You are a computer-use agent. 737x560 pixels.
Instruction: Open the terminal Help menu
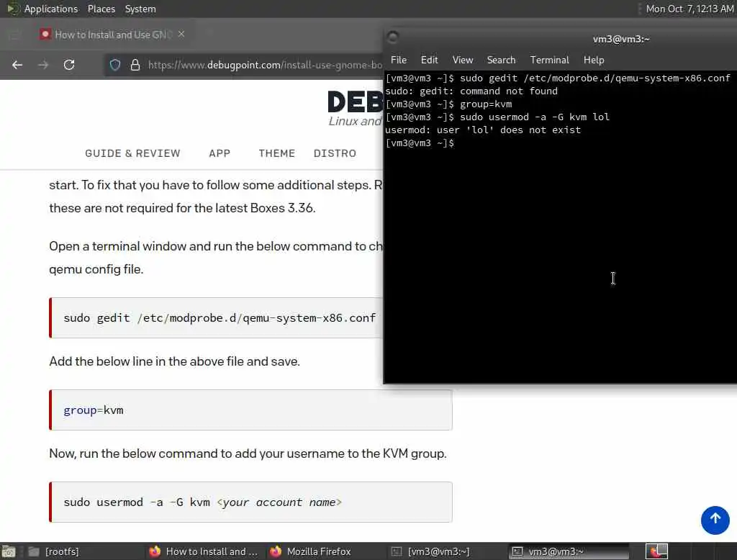coord(594,60)
